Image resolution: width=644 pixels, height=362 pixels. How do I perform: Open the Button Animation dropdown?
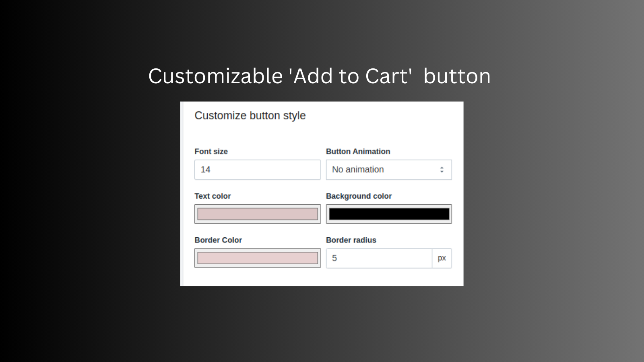tap(389, 170)
